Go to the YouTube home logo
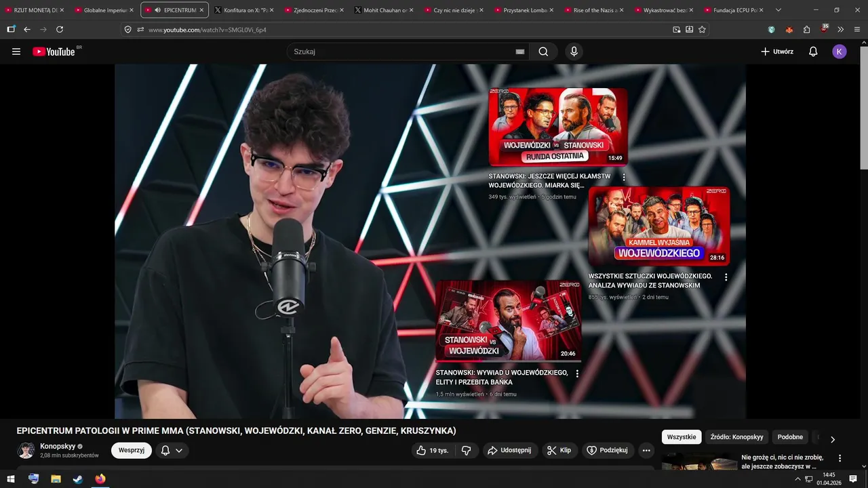The image size is (868, 488). [54, 52]
